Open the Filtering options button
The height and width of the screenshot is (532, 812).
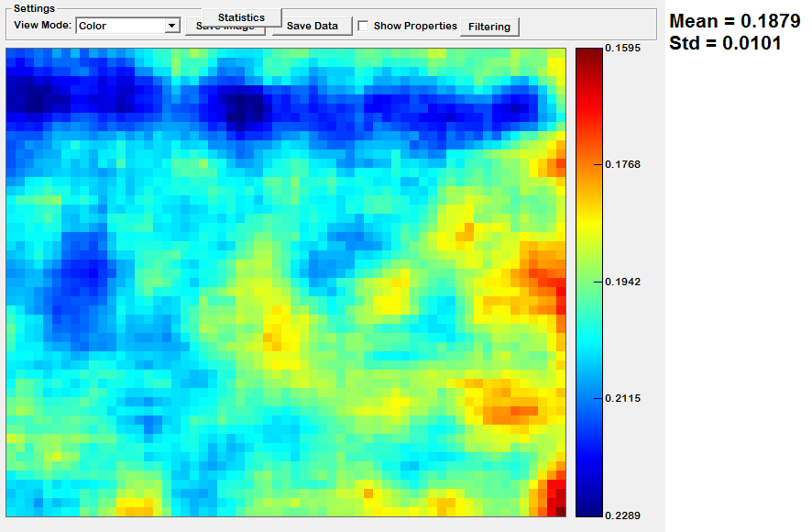coord(489,27)
